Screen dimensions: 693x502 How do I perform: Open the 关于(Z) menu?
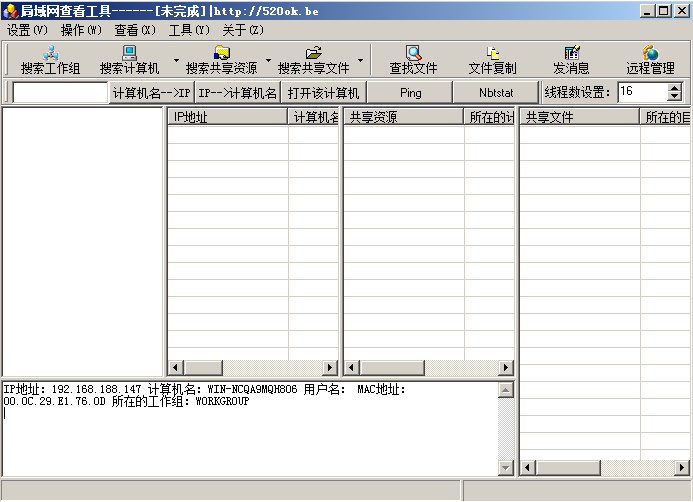pos(243,30)
